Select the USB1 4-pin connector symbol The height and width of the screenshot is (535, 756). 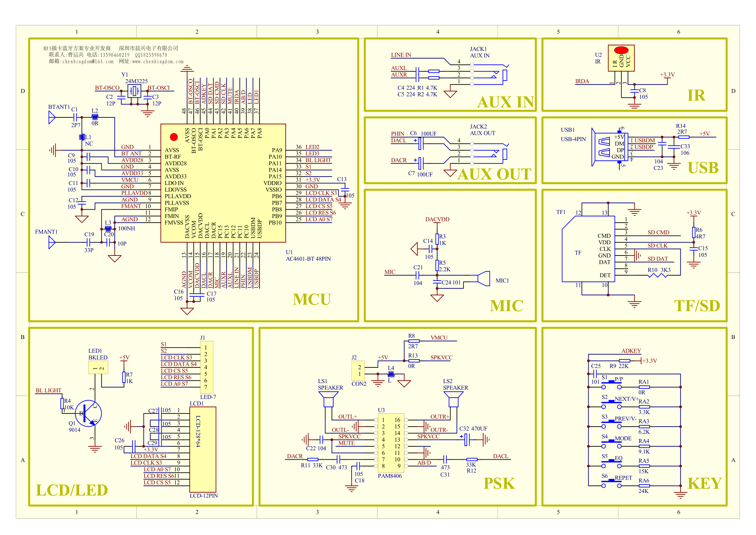click(609, 147)
